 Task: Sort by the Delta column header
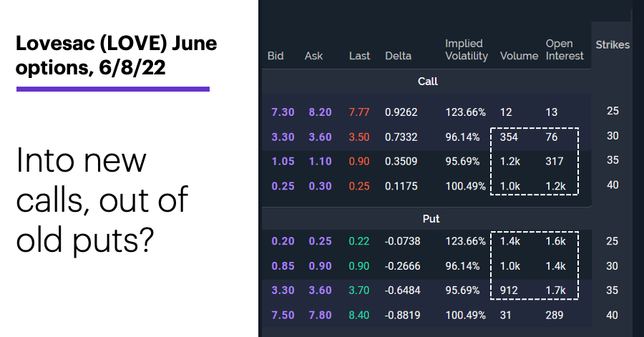(398, 56)
